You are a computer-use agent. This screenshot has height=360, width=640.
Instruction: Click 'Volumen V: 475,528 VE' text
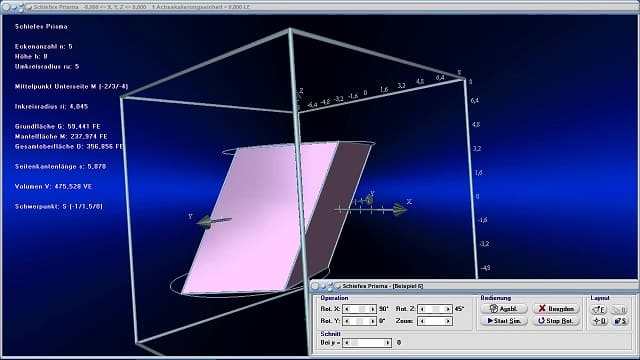53,187
